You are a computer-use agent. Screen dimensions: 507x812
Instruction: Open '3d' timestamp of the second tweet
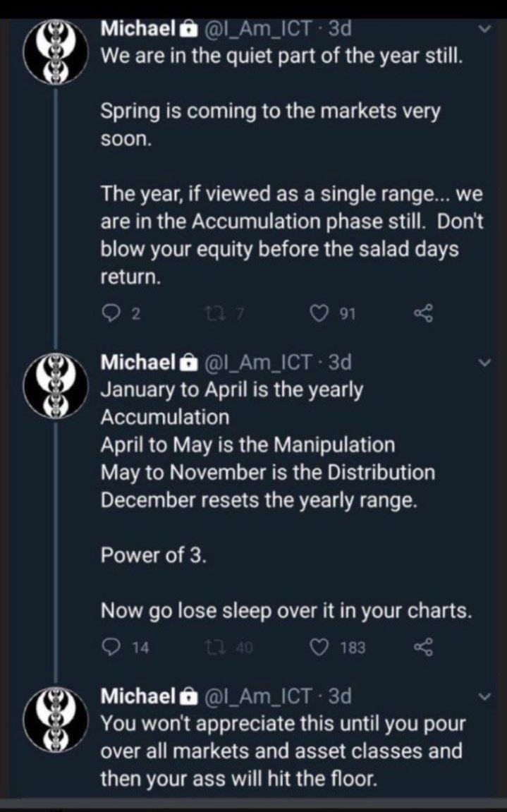(341, 363)
